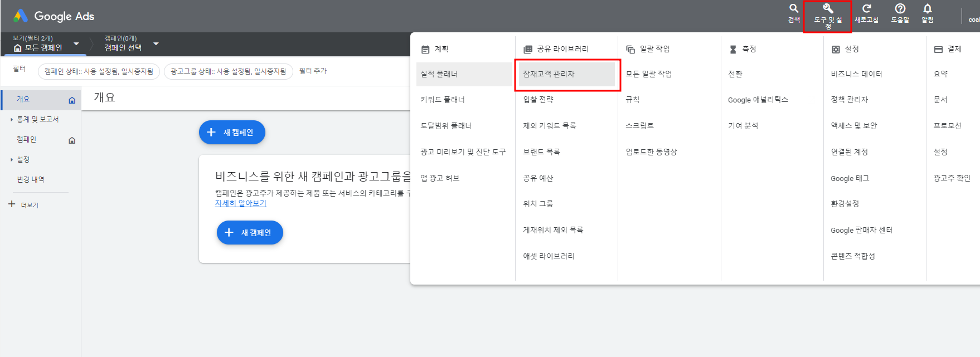Open the 도구 및 설정 wrench menu
Image resolution: width=980 pixels, height=357 pixels.
coord(828,16)
